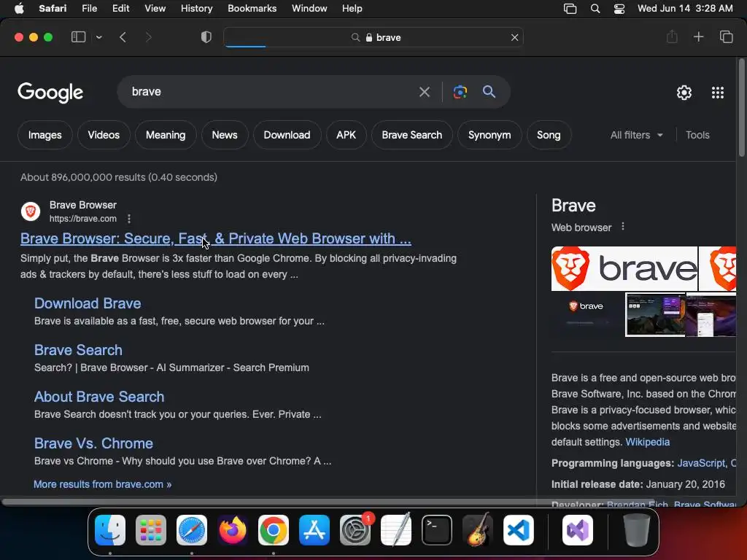The image size is (747, 560).
Task: Open the large brave logo image
Action: pyautogui.click(x=624, y=268)
